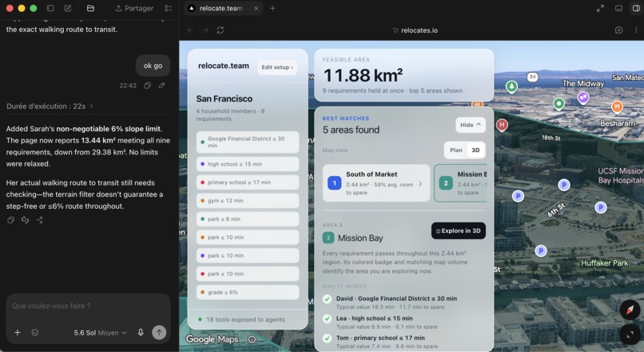This screenshot has height=352, width=644.
Task: Select gym ≤ 12 min requirement
Action: pyautogui.click(x=247, y=201)
